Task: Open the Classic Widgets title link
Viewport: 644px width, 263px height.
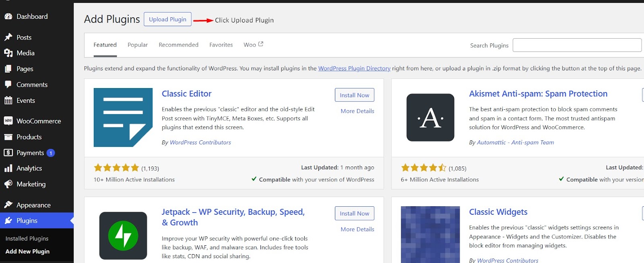Action: tap(498, 212)
